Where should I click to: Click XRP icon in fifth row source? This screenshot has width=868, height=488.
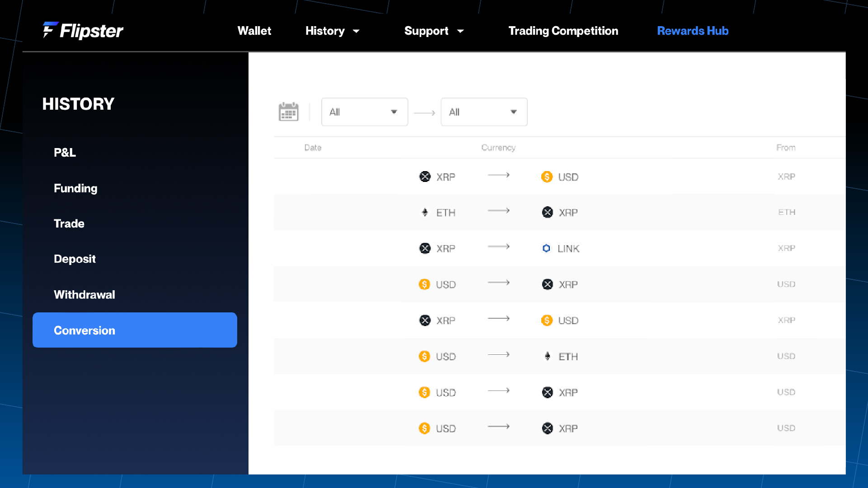pos(425,320)
